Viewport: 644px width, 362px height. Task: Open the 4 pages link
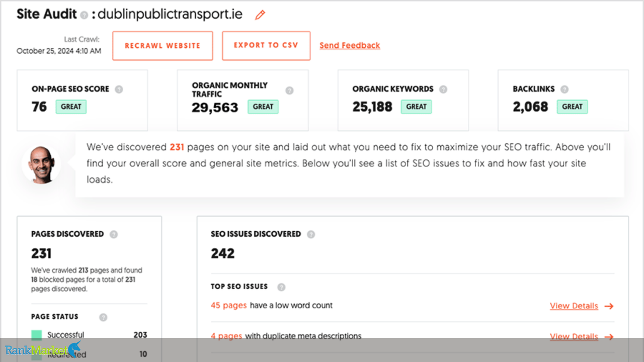pyautogui.click(x=226, y=336)
